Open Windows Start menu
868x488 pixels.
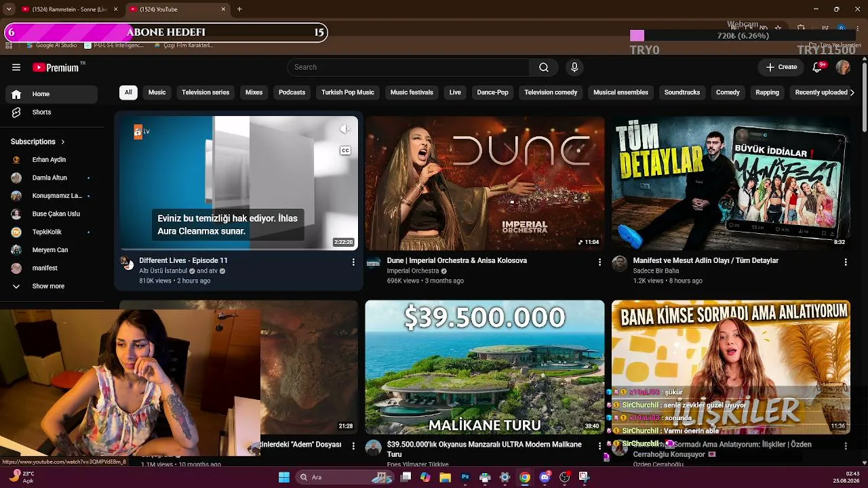coord(284,477)
